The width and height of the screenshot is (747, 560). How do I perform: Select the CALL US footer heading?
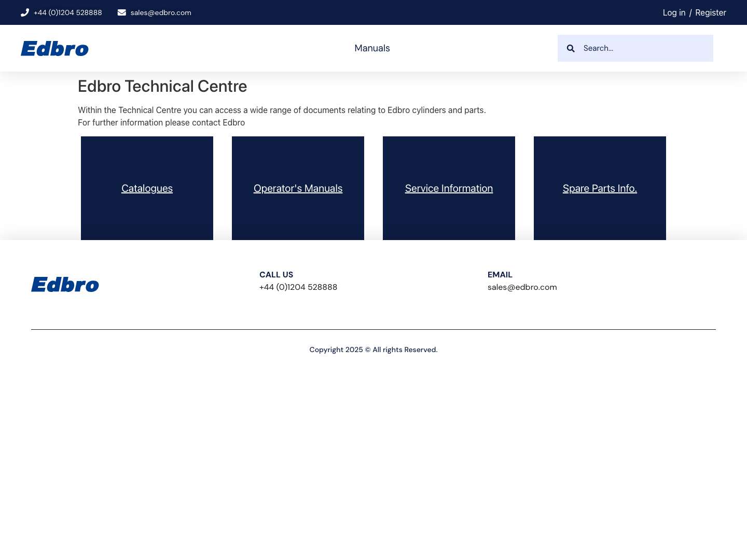276,274
